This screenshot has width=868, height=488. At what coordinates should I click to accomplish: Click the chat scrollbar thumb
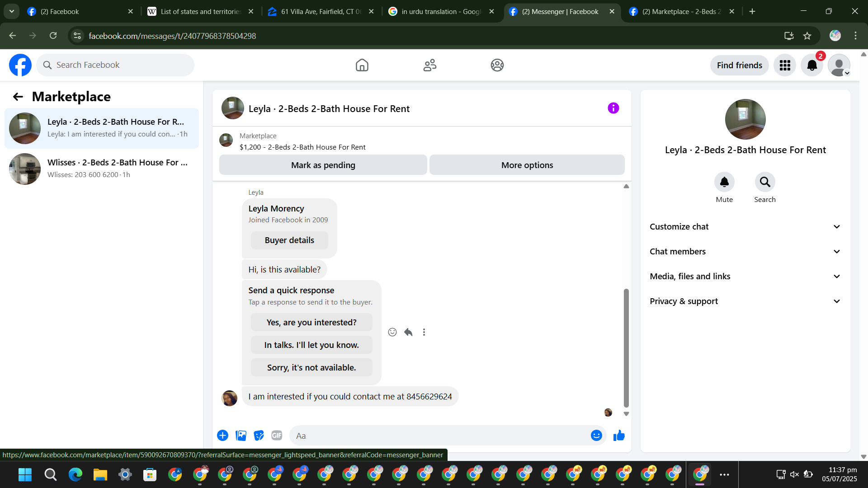(626, 348)
